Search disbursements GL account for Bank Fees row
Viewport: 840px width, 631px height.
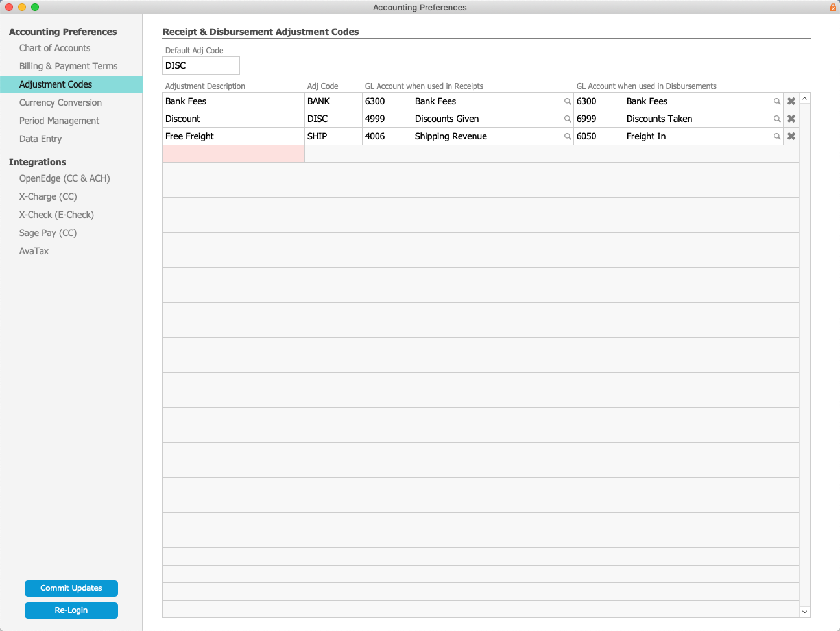[777, 101]
